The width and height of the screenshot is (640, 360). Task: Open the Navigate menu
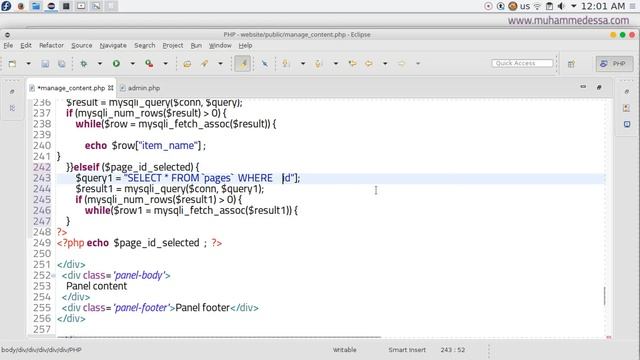coord(113,45)
